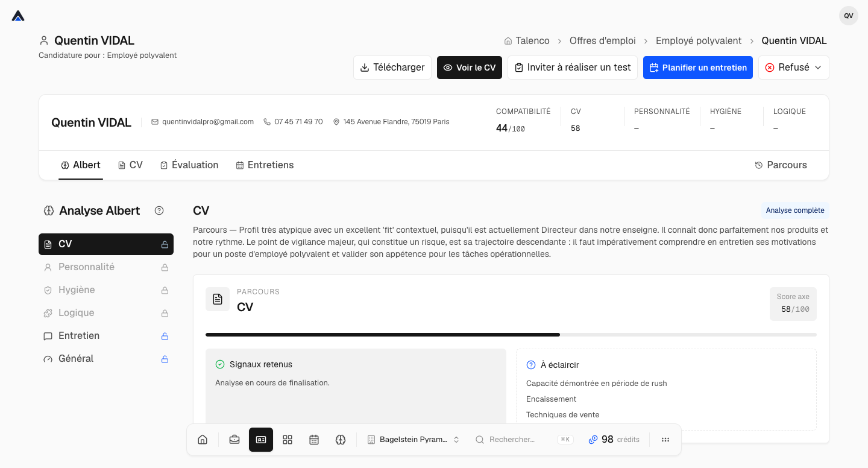
Task: Click the lock icon on the Hygiène row
Action: pyautogui.click(x=165, y=290)
